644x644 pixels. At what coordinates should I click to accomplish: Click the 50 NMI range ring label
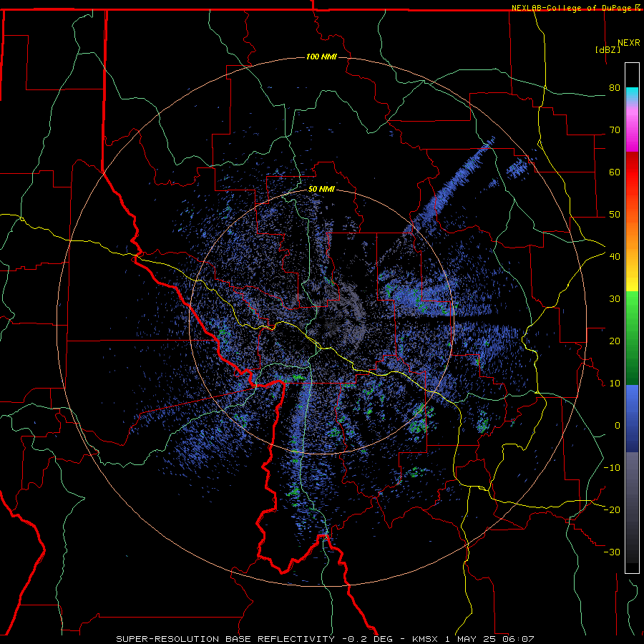coord(321,189)
